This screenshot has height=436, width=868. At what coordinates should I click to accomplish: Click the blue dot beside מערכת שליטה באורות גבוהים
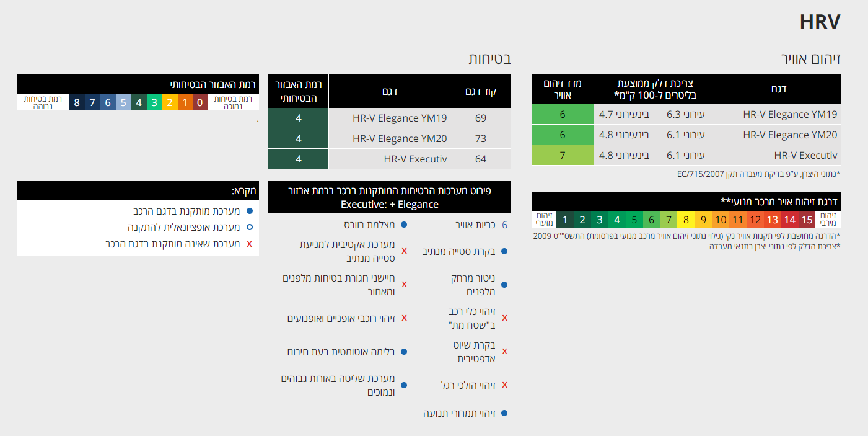pos(404,385)
